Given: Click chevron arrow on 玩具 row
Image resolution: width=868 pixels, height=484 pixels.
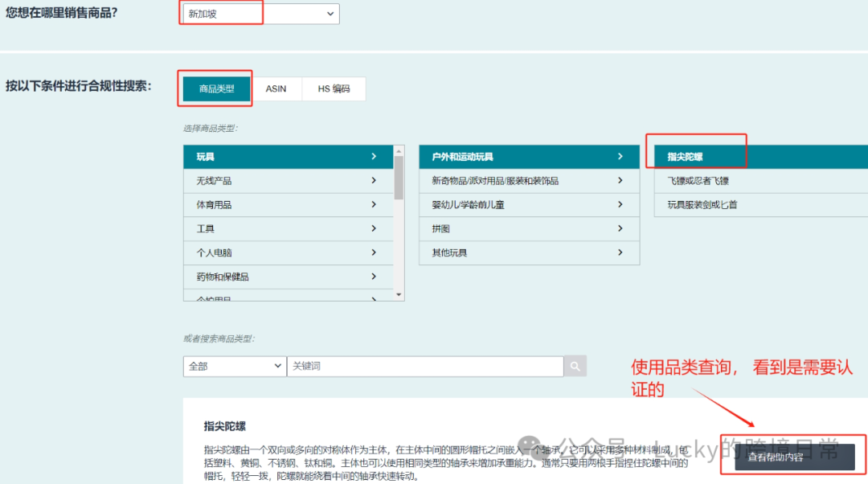Looking at the screenshot, I should [374, 157].
